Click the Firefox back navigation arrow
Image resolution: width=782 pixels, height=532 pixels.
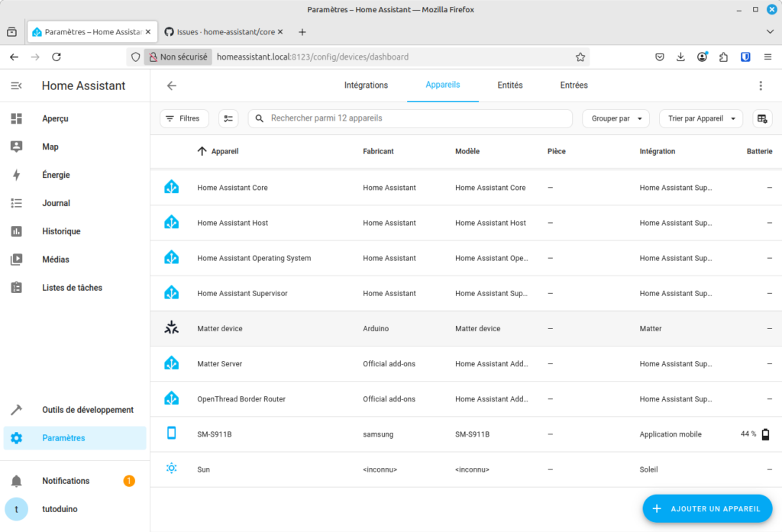(x=14, y=56)
